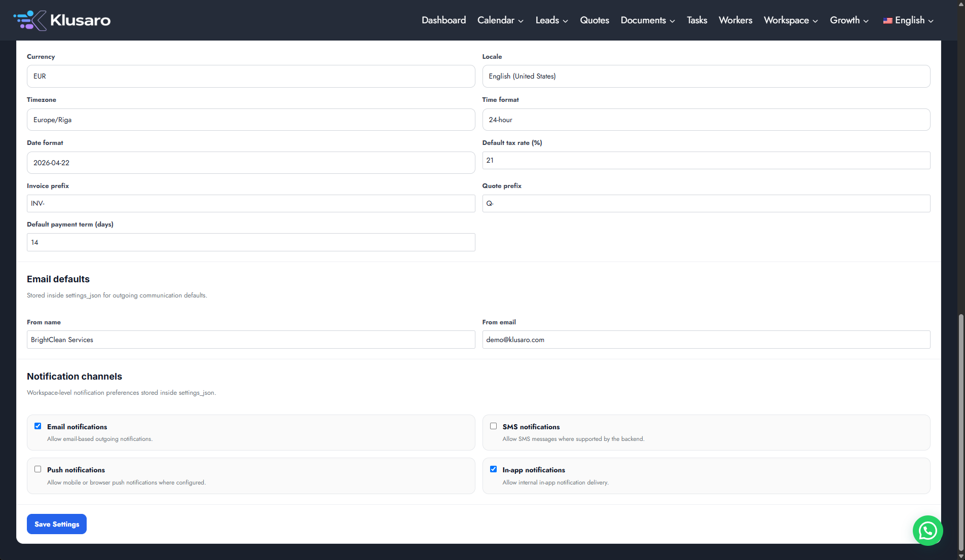Click the Notification channels heading
Screen dimensions: 965x560
75,377
